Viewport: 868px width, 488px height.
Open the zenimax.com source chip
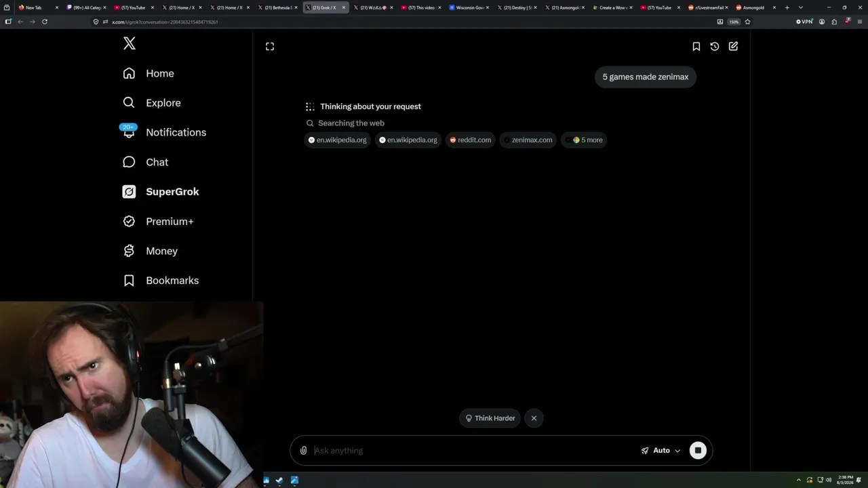tap(528, 140)
